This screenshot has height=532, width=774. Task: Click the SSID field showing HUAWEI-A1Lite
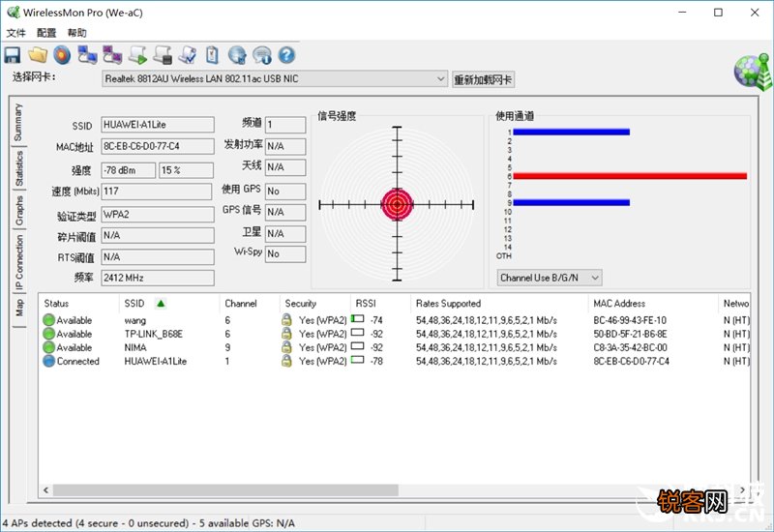coord(158,125)
